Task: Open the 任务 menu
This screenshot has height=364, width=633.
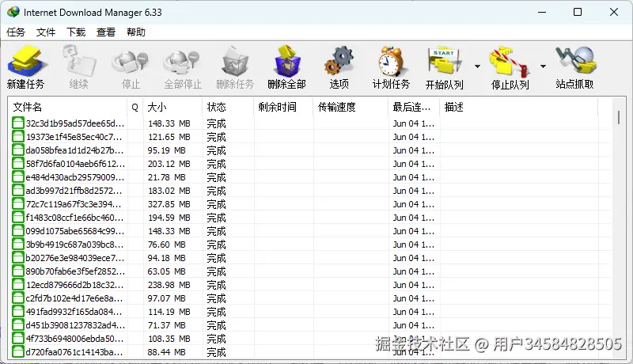Action: (x=16, y=32)
